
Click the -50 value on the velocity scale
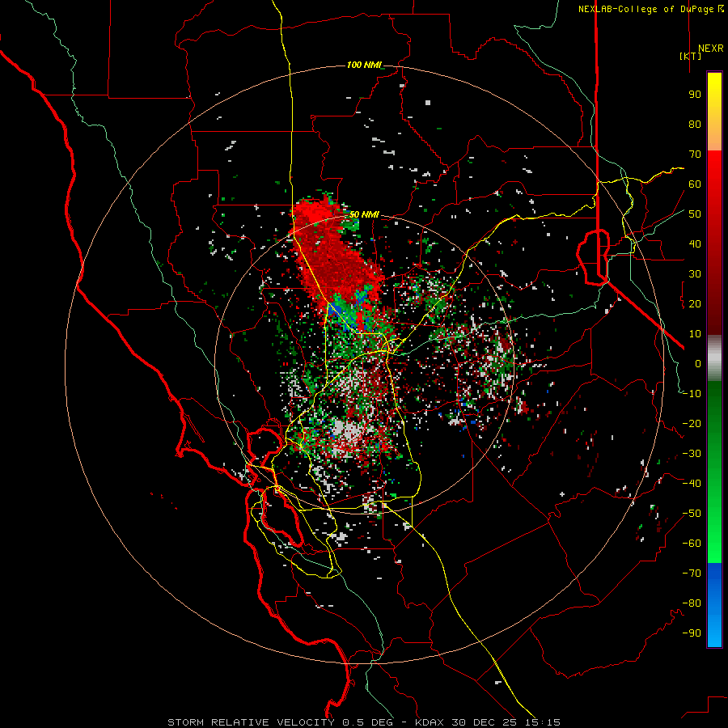692,514
